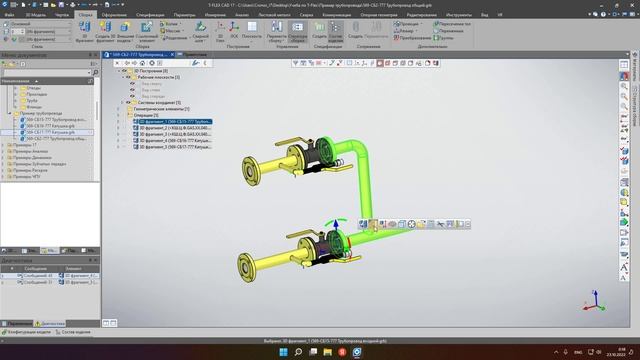Image resolution: width=640 pixels, height=360 pixels.
Task: Switch to the Инструменты ribbon tab
Action: (459, 15)
